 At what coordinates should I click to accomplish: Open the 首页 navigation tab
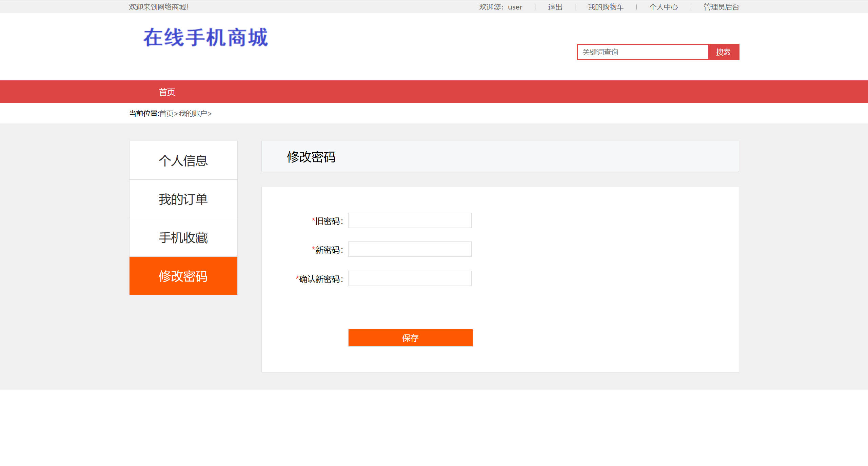coord(167,92)
